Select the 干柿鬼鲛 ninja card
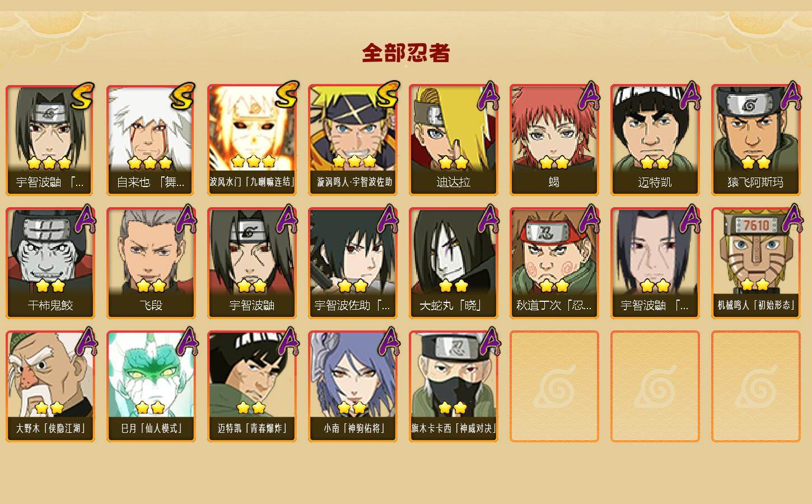The width and height of the screenshot is (812, 504). point(50,263)
